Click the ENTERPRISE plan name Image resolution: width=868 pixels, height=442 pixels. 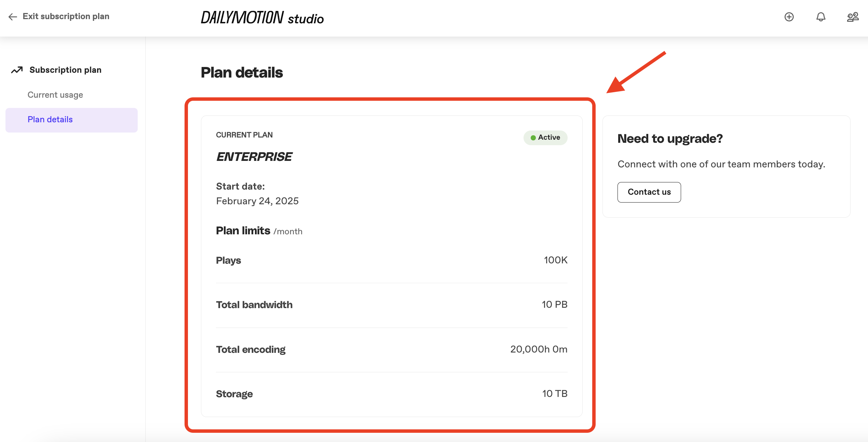[x=254, y=157]
